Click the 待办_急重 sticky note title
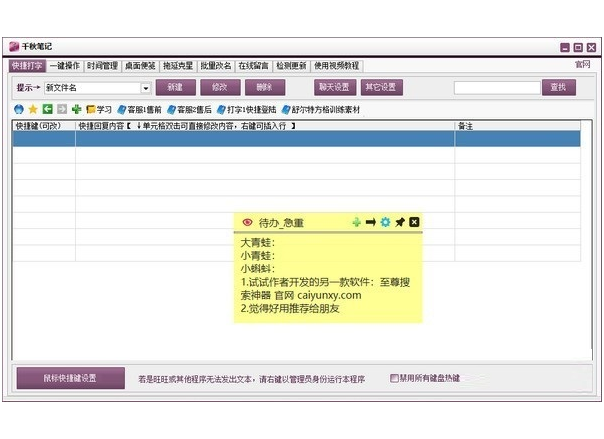Screen dimensions: 604x439 281,223
